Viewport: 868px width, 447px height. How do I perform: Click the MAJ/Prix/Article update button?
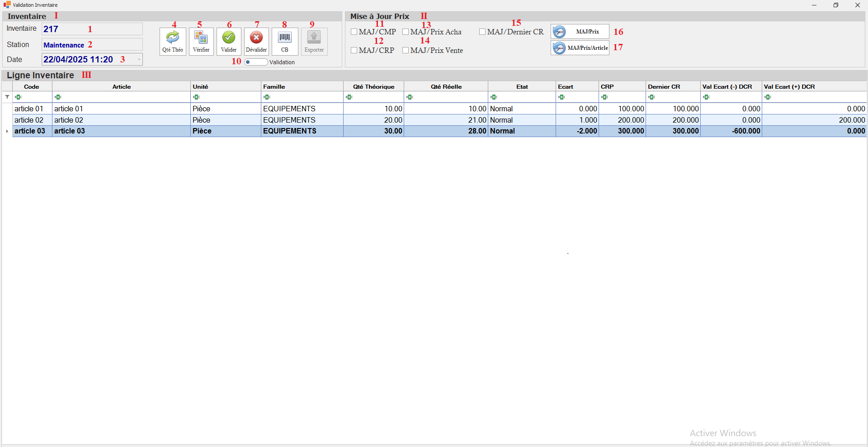click(x=580, y=48)
